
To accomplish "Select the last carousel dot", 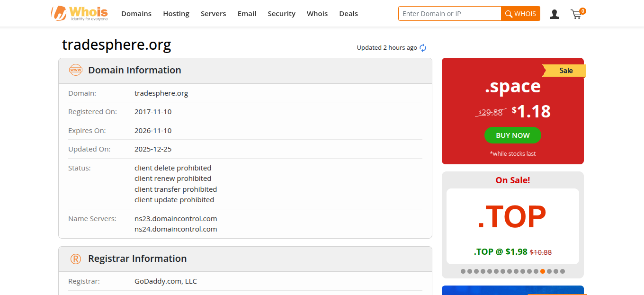I will click(x=563, y=271).
